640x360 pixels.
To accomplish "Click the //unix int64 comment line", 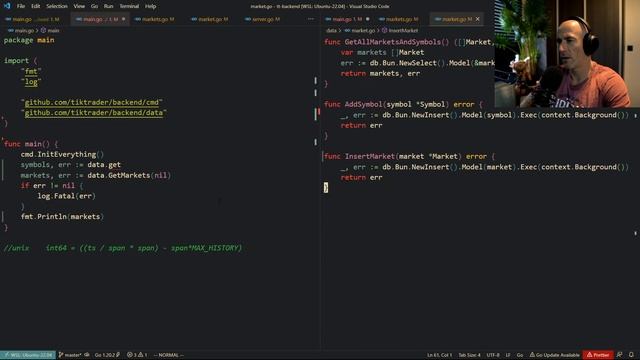I will coord(123,248).
